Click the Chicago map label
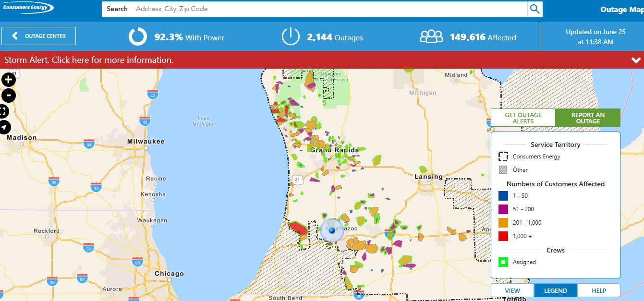644x301 pixels. tap(169, 274)
